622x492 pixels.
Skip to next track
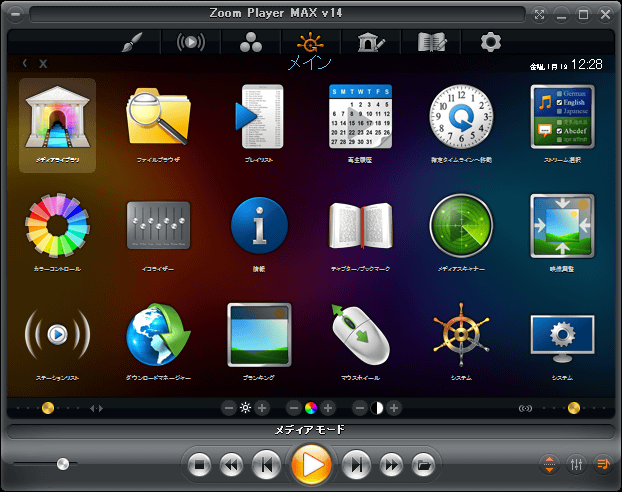click(356, 465)
